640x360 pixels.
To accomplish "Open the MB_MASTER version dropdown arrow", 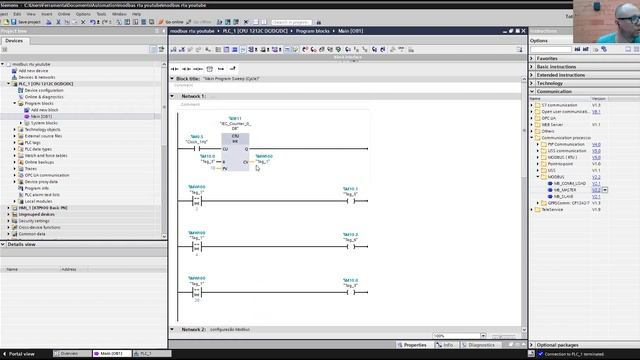I will 605,190.
